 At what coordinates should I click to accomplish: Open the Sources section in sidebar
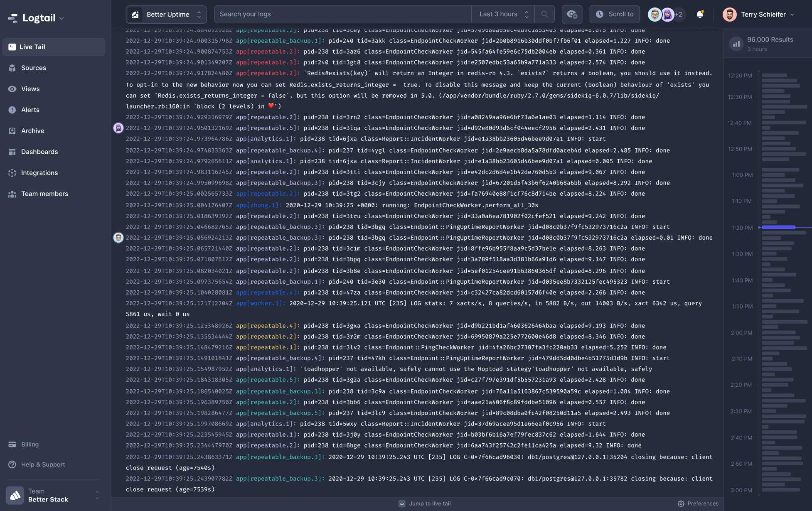coord(34,68)
